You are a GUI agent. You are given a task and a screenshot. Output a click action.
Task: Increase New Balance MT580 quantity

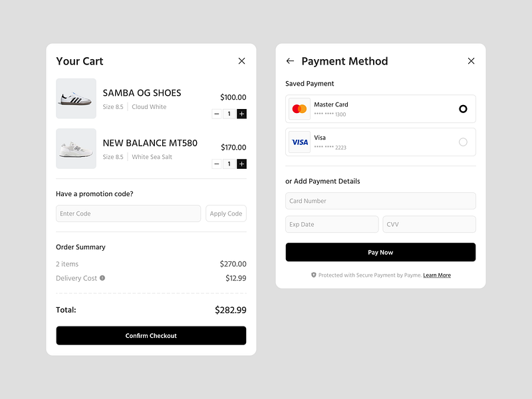click(241, 164)
